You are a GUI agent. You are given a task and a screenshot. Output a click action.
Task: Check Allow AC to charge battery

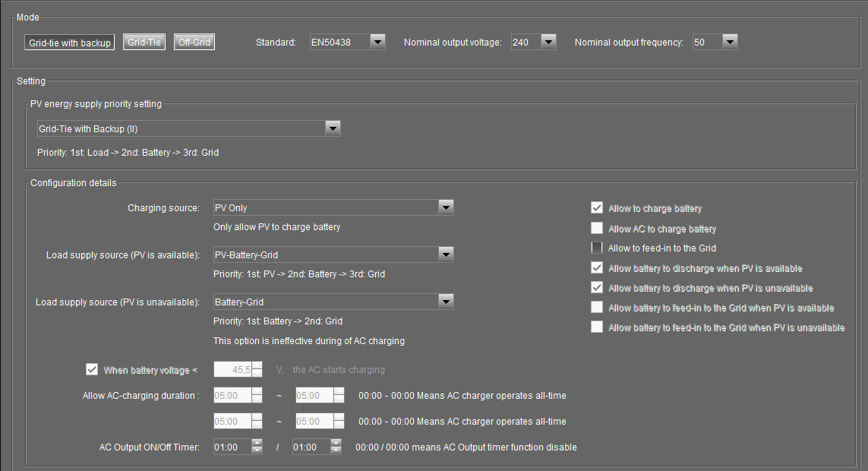tap(597, 228)
